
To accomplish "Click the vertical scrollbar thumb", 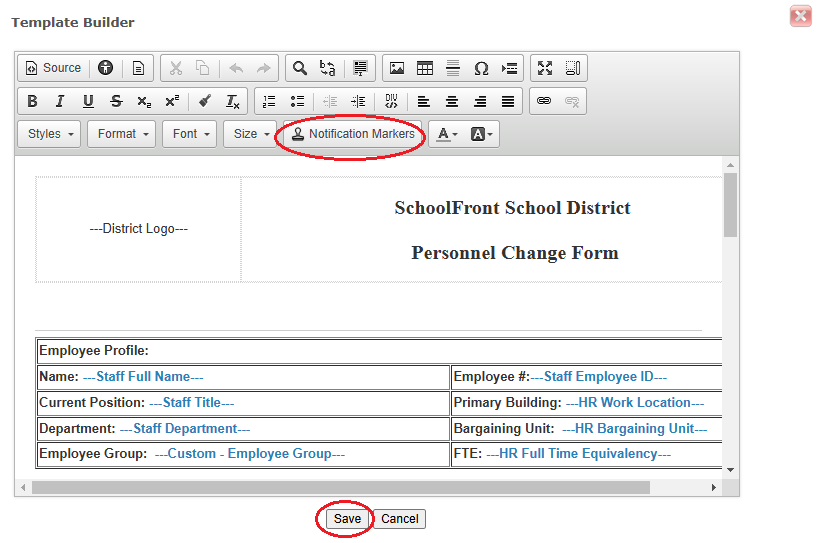I will [730, 205].
